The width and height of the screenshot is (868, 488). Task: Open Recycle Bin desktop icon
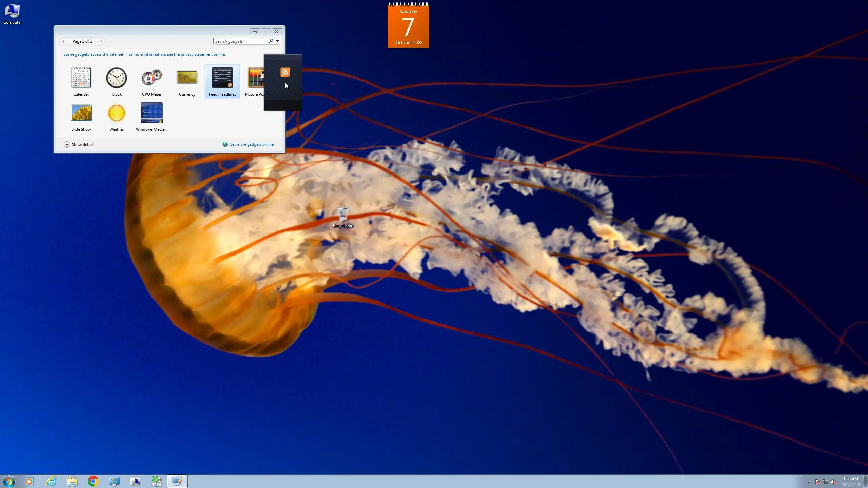[x=343, y=215]
